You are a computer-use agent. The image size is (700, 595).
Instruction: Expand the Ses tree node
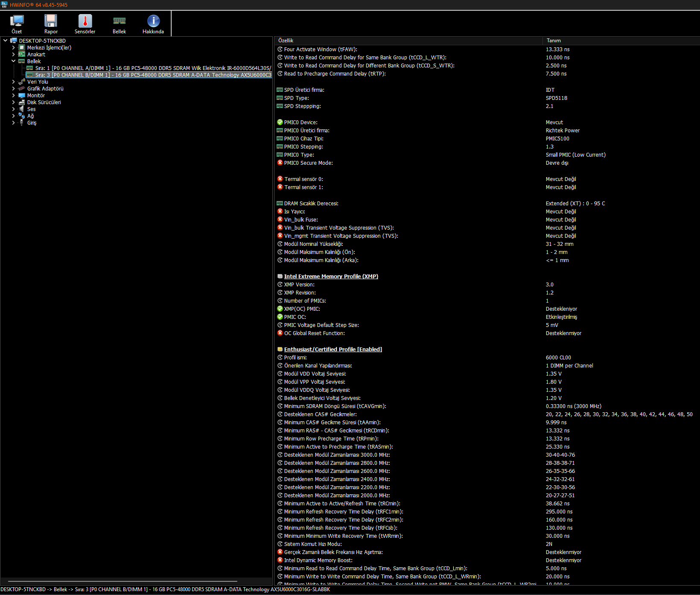13,109
